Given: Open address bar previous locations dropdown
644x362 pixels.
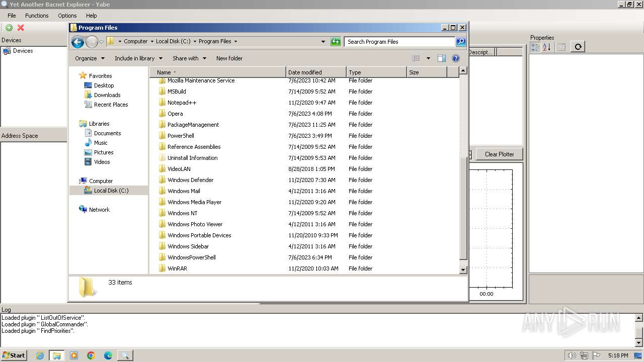Looking at the screenshot, I should coord(323,42).
